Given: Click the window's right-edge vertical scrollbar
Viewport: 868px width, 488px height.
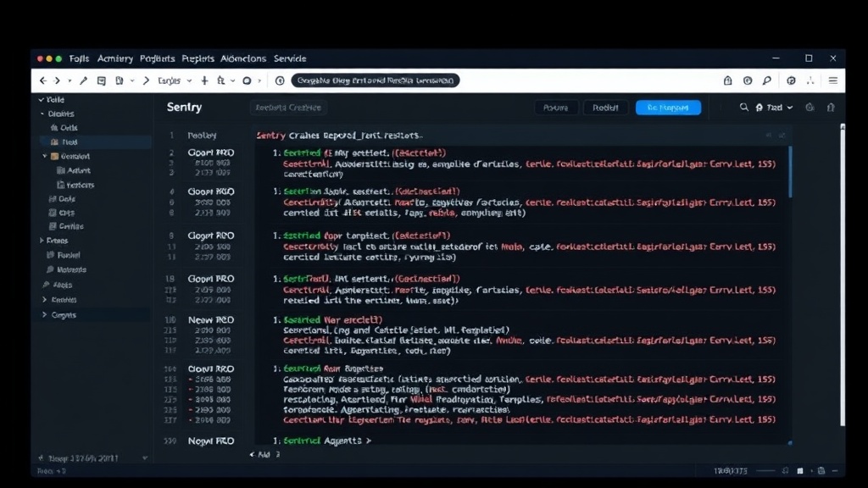Looking at the screenshot, I should point(843,275).
